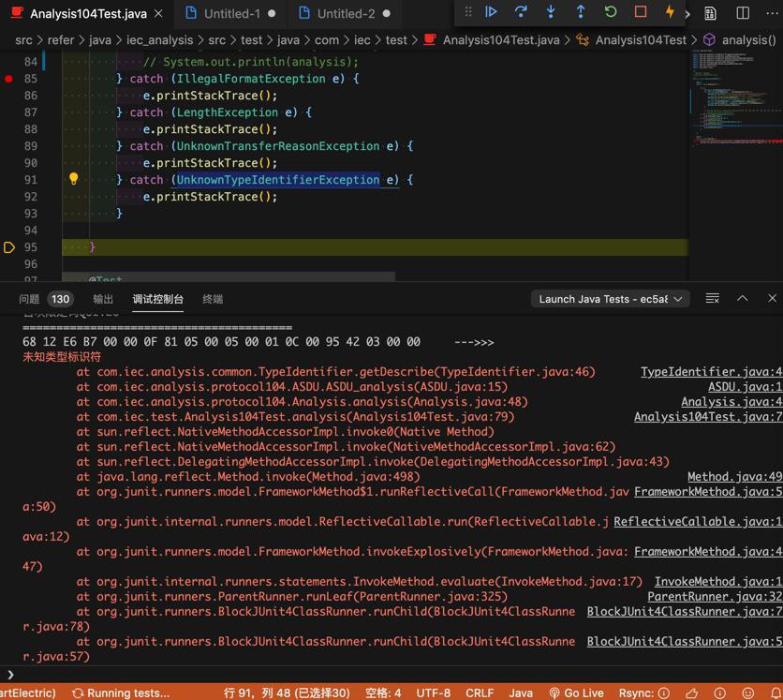Click the lightbulb on line 91
The width and height of the screenshot is (783, 700).
click(73, 179)
